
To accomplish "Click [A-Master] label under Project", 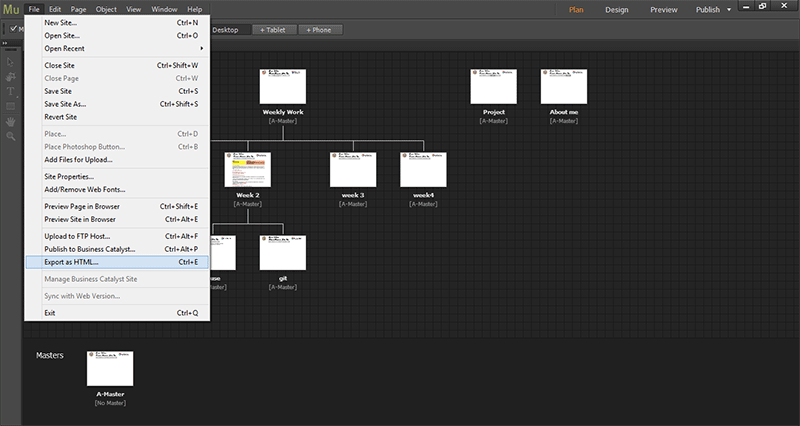I will tap(493, 121).
